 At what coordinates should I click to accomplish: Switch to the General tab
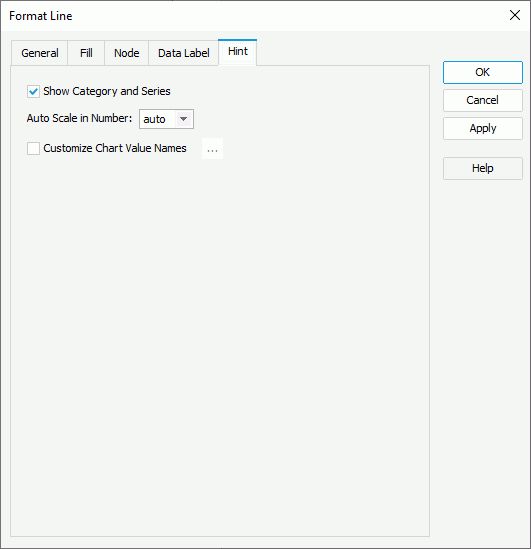pyautogui.click(x=40, y=53)
